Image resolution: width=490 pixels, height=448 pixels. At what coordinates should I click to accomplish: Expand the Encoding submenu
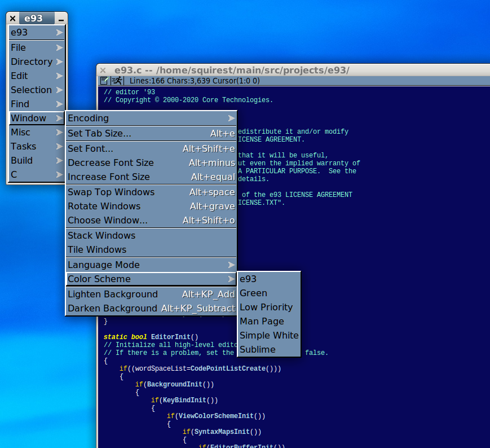point(151,118)
